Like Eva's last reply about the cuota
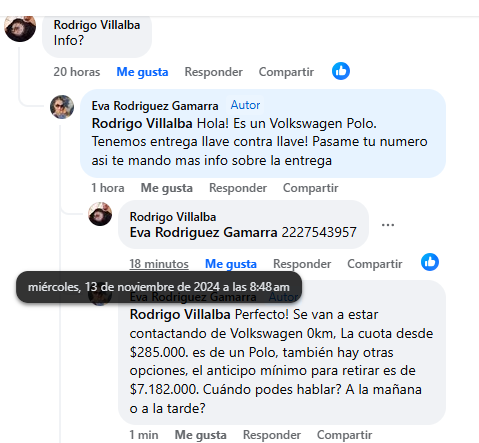479x443 pixels. point(200,435)
